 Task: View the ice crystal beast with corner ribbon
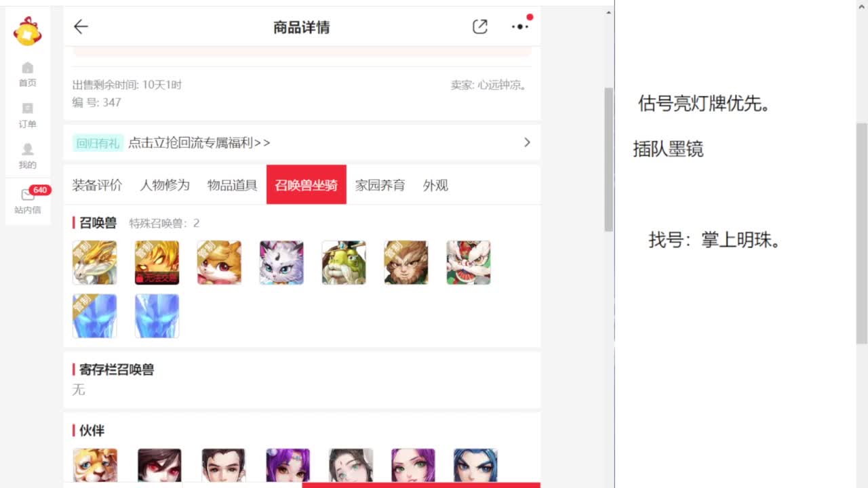pos(95,316)
